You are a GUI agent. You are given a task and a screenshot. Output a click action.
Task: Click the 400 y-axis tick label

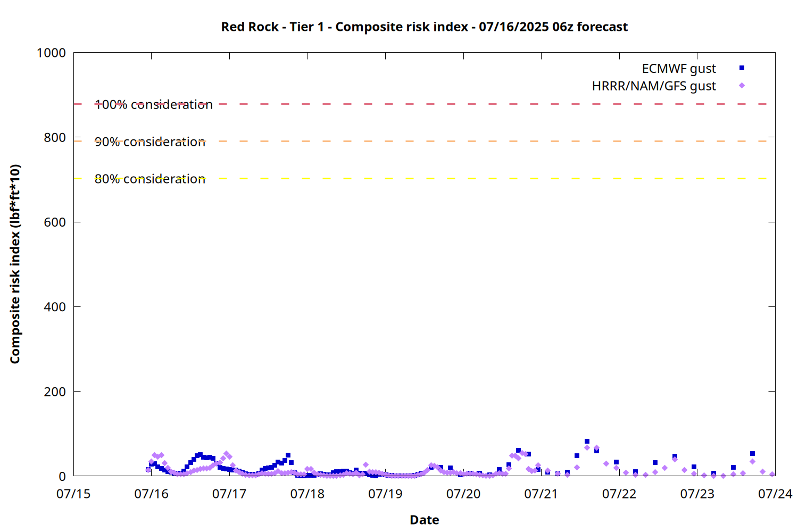click(55, 307)
